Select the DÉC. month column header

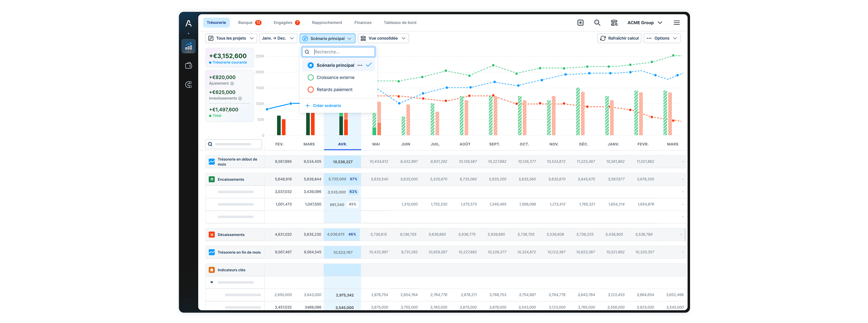(x=584, y=144)
